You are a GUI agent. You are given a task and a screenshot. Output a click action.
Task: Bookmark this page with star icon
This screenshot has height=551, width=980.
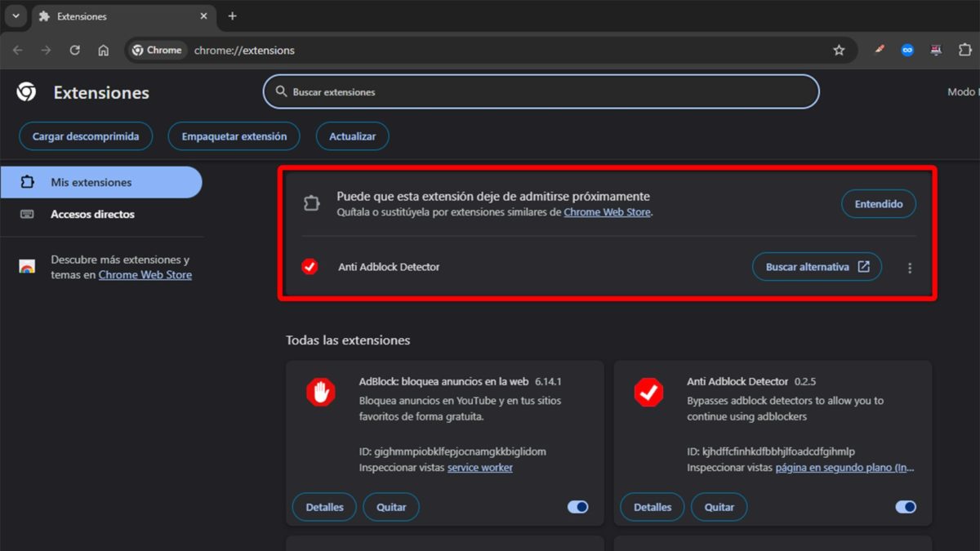coord(839,50)
